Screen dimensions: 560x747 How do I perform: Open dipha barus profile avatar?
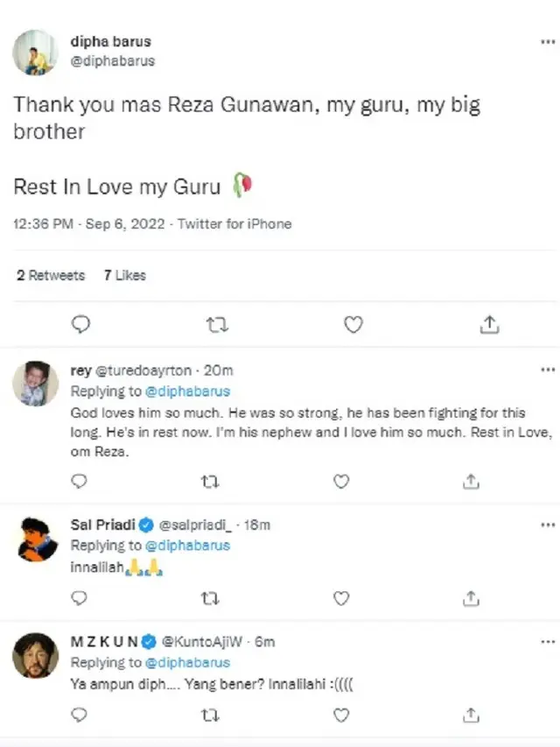click(x=35, y=52)
